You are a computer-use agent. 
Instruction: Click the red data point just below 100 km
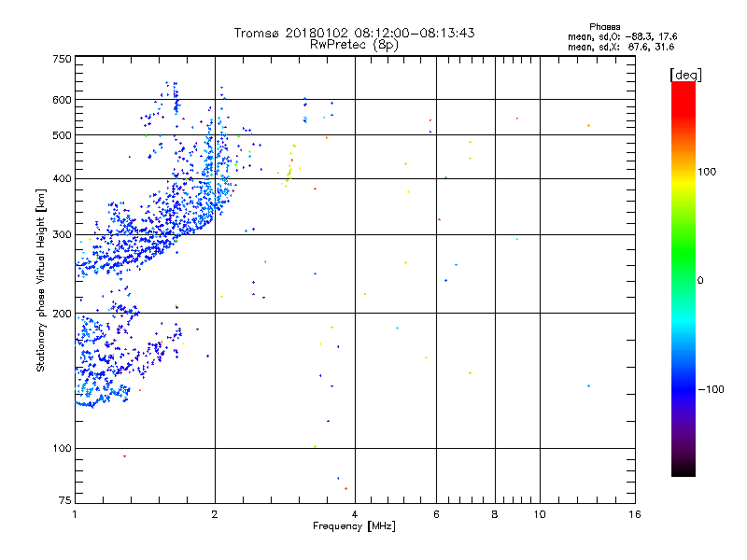pyautogui.click(x=125, y=456)
